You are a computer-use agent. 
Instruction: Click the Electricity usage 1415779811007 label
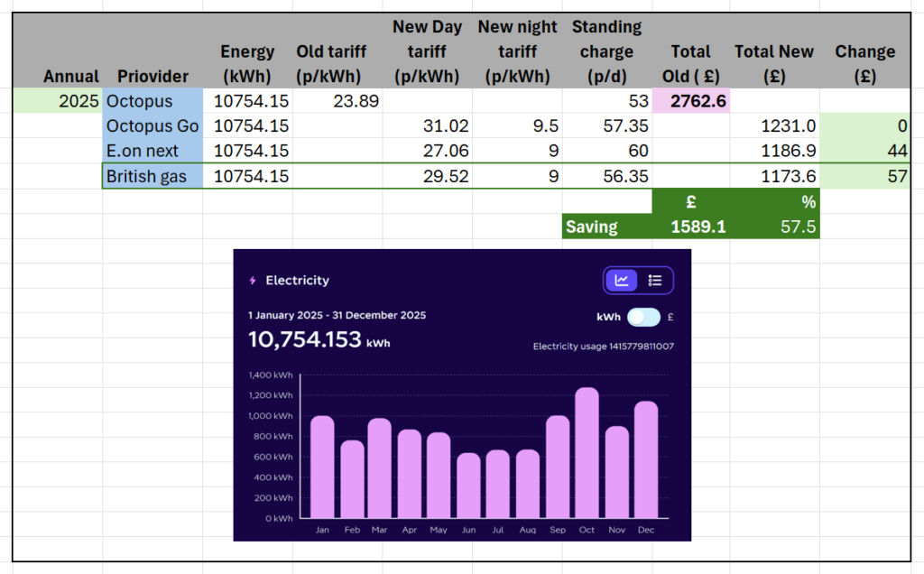(x=604, y=347)
